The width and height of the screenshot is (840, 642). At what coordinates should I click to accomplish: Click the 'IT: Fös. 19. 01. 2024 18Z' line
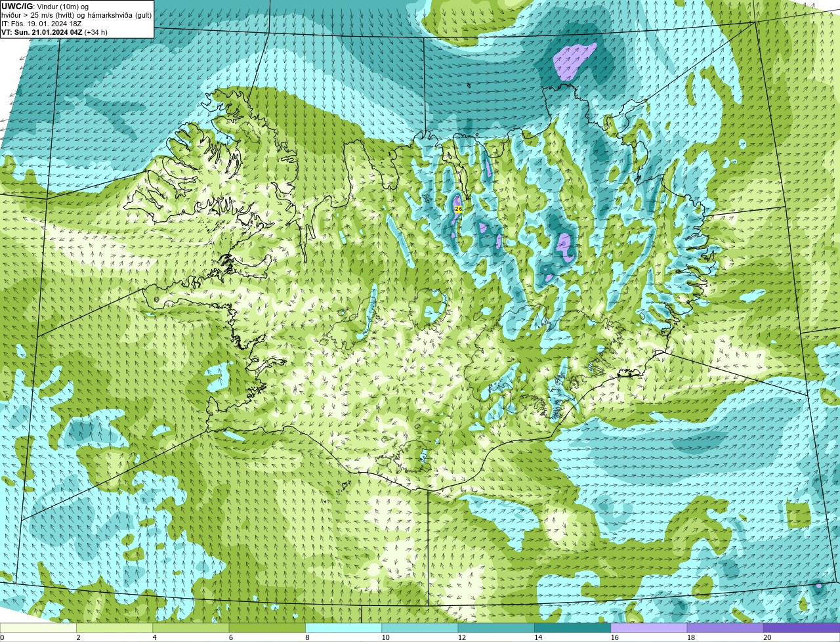coord(41,24)
